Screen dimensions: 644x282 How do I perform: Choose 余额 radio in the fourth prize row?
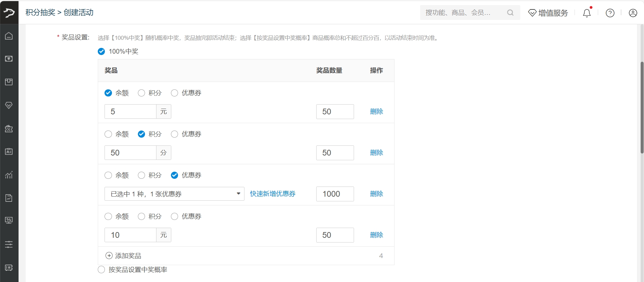point(108,216)
